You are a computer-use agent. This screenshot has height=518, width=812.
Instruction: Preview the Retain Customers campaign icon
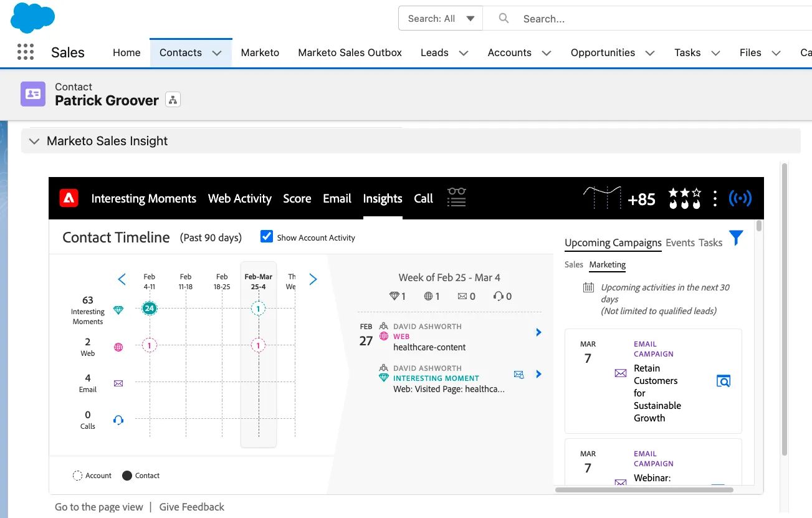point(723,381)
